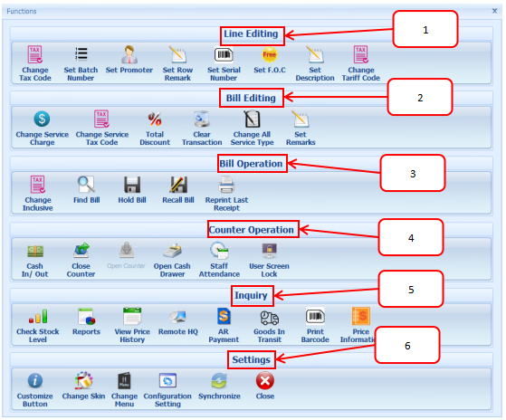The image size is (506, 420).
Task: Click the Close Counter icon
Action: (x=81, y=251)
